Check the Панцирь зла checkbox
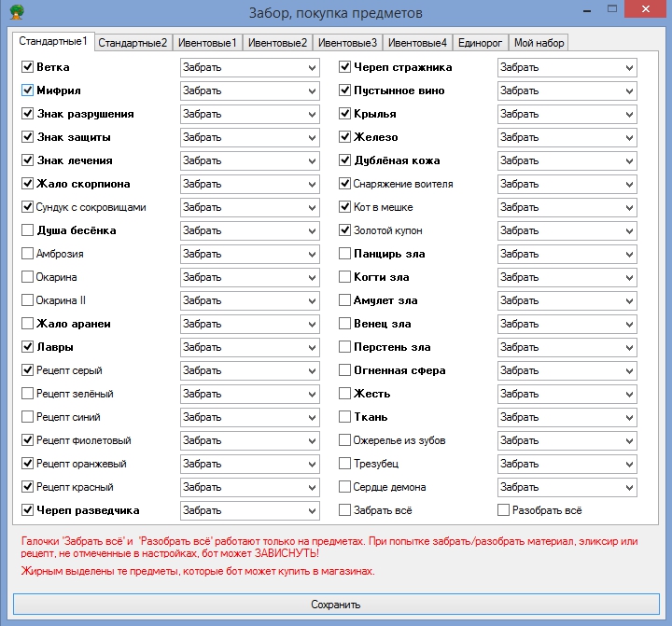This screenshot has width=672, height=626. [x=344, y=254]
